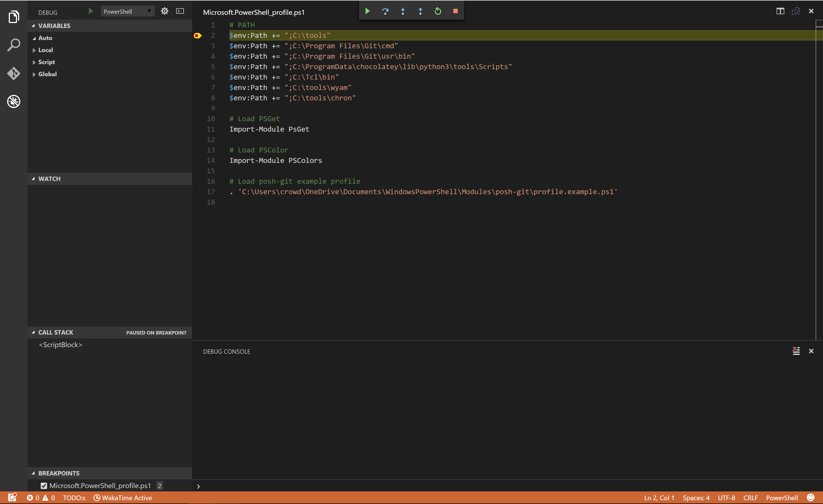Viewport: 823px width, 504px height.
Task: Start debugging with the green play arrow
Action: 91,11
